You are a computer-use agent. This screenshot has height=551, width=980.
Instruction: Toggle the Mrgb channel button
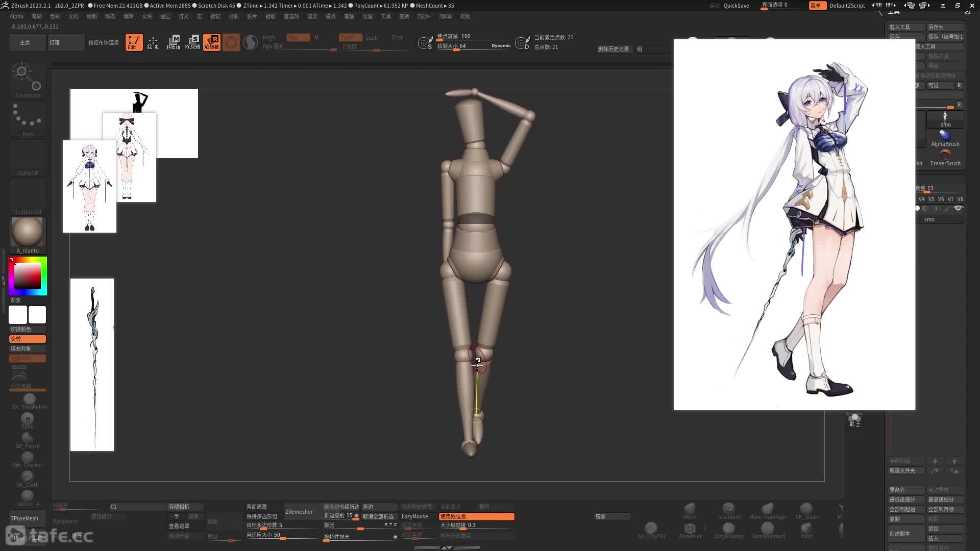click(269, 37)
